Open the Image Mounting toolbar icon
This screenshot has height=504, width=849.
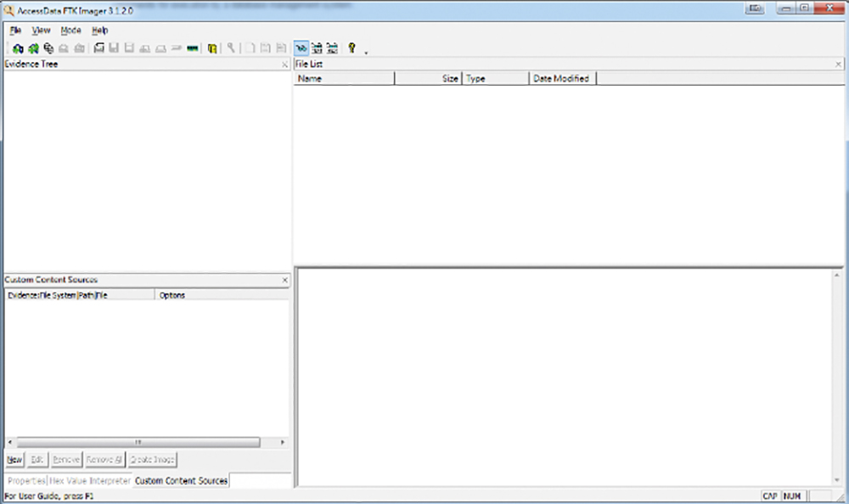[x=48, y=48]
